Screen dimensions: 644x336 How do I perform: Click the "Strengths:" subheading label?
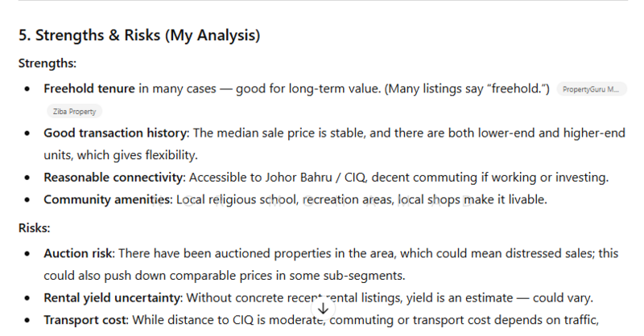tap(47, 63)
